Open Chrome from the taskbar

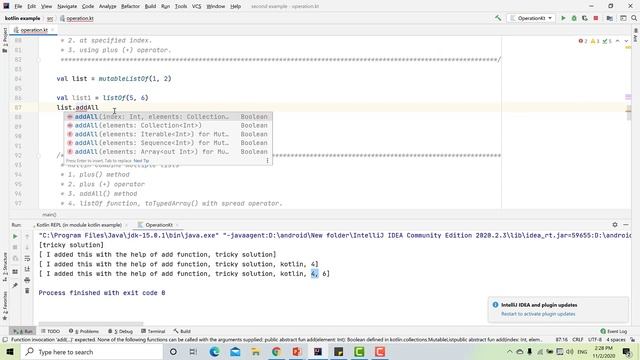[x=276, y=352]
